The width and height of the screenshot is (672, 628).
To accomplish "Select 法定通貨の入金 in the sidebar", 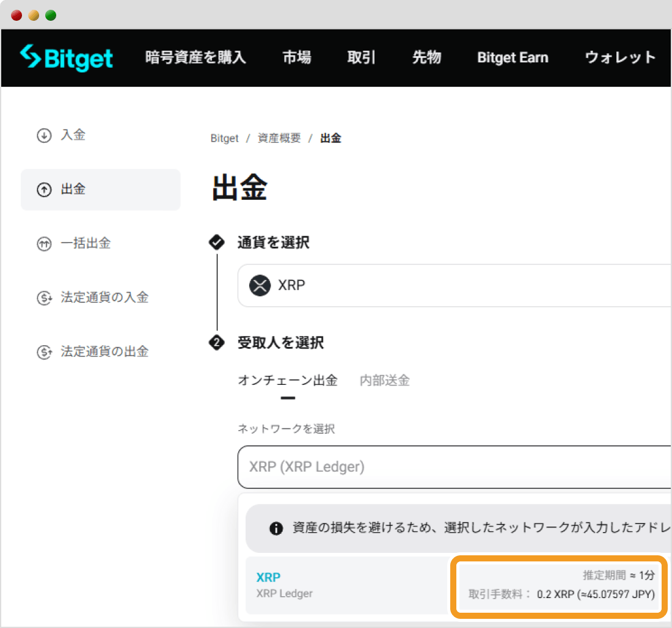I will (x=104, y=297).
